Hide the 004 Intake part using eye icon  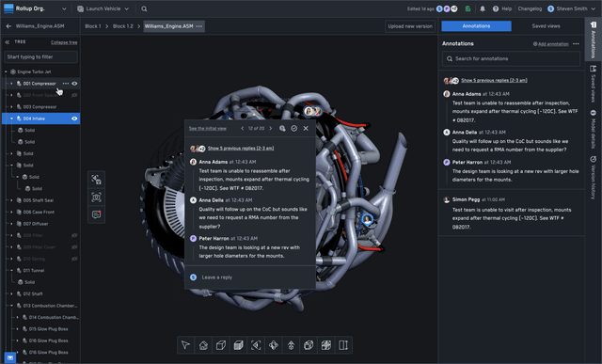(74, 119)
